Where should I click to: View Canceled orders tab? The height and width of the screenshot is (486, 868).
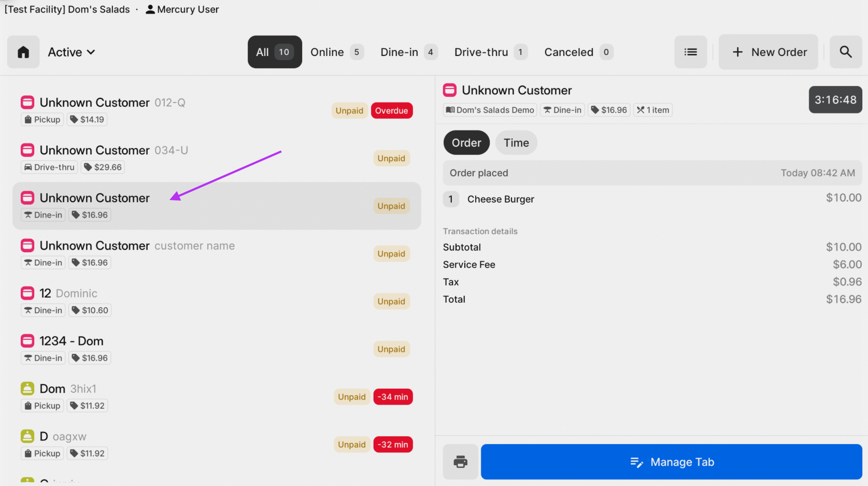pos(578,52)
